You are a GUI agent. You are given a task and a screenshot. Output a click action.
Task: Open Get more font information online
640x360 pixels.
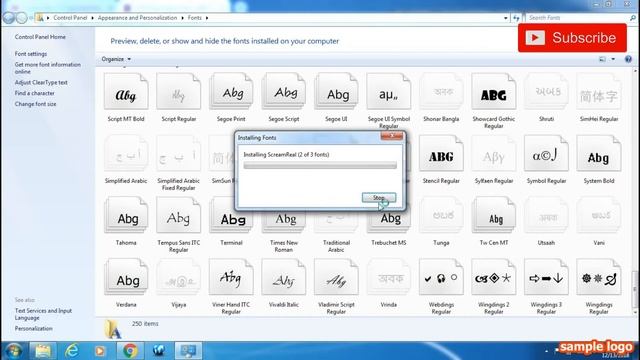[47, 68]
